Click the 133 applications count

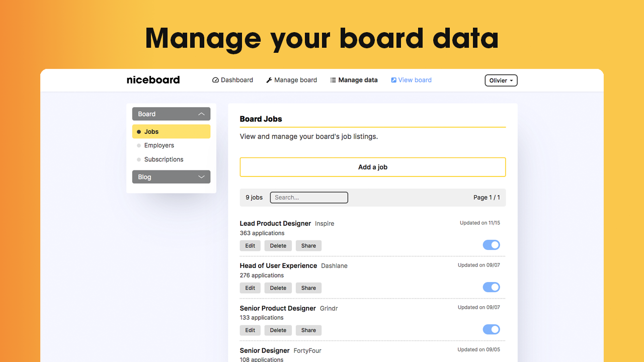click(x=262, y=318)
